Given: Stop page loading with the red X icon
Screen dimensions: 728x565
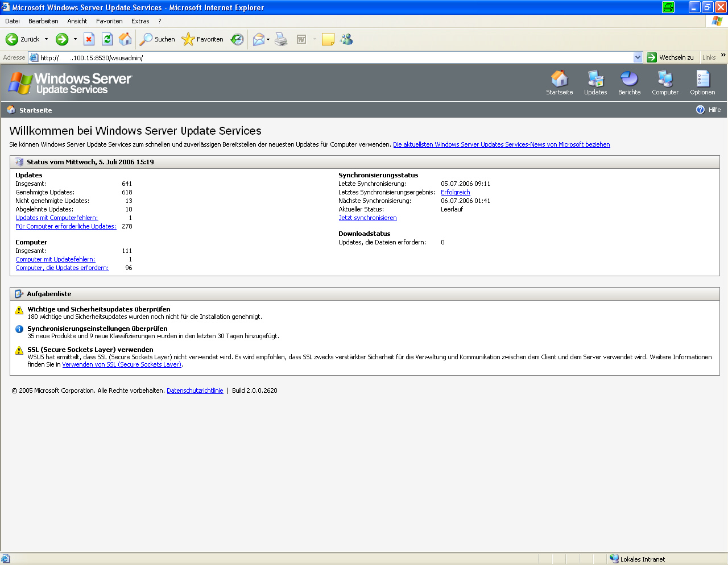Looking at the screenshot, I should 89,39.
